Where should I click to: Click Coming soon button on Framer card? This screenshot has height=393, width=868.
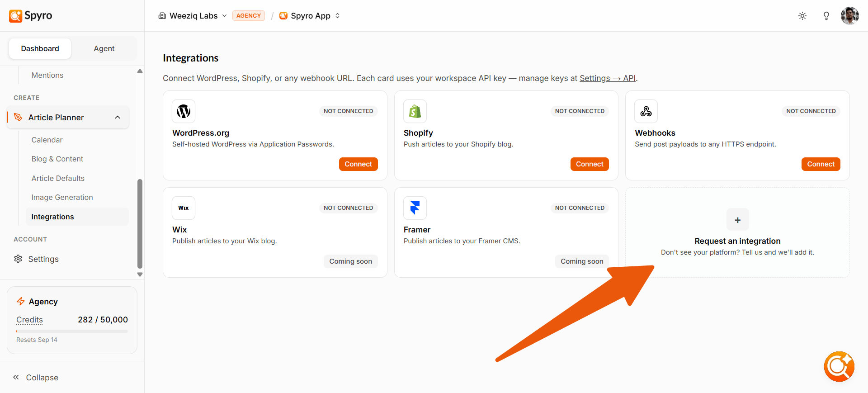click(x=582, y=261)
